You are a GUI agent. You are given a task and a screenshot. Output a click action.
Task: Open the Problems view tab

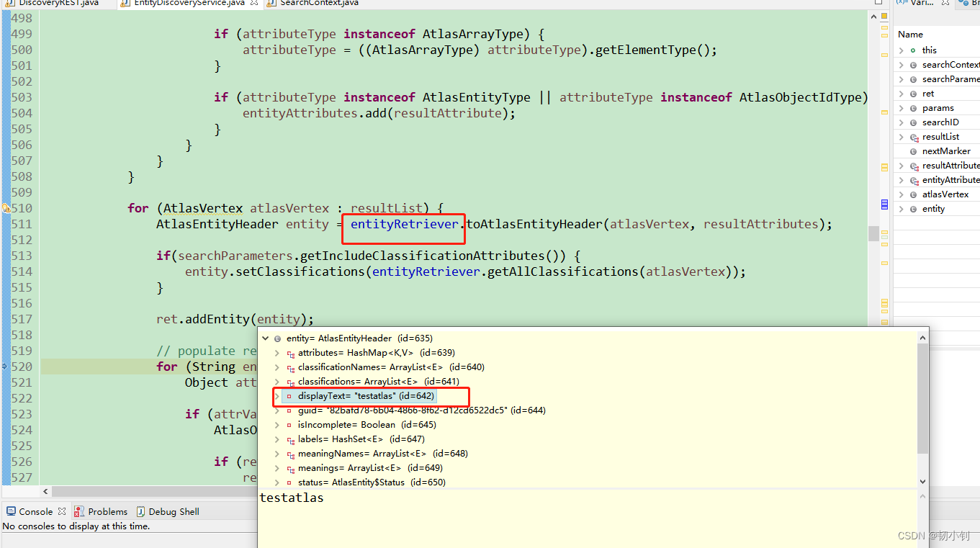(107, 511)
